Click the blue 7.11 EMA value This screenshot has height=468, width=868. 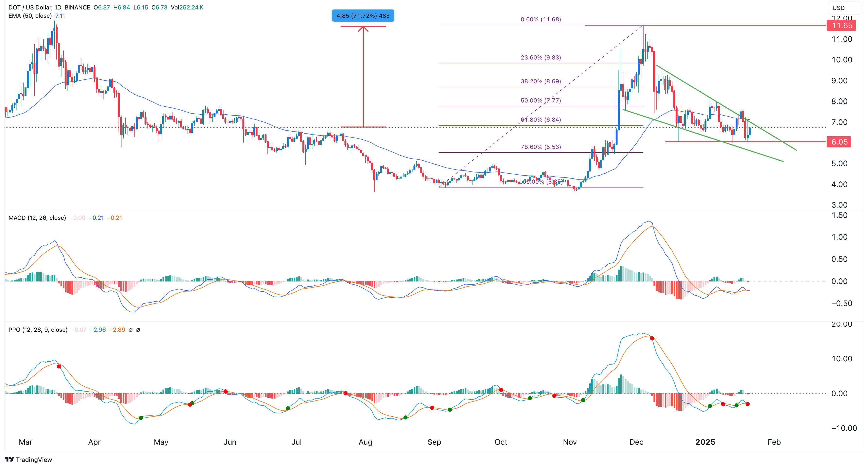60,16
